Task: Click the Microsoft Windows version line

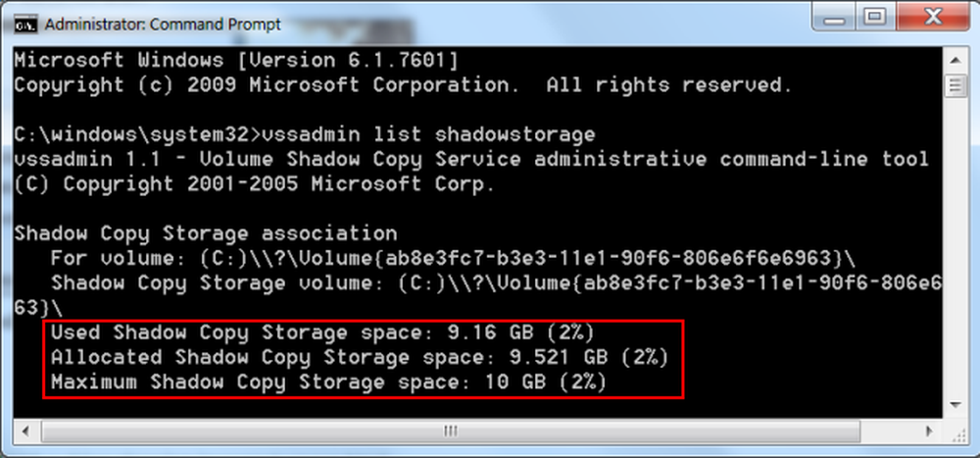Action: [236, 61]
